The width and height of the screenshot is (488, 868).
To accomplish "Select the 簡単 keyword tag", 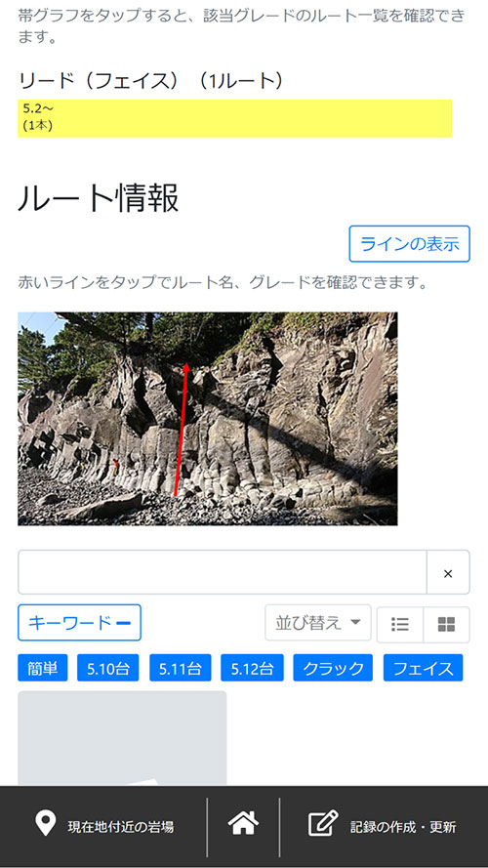I will click(43, 668).
